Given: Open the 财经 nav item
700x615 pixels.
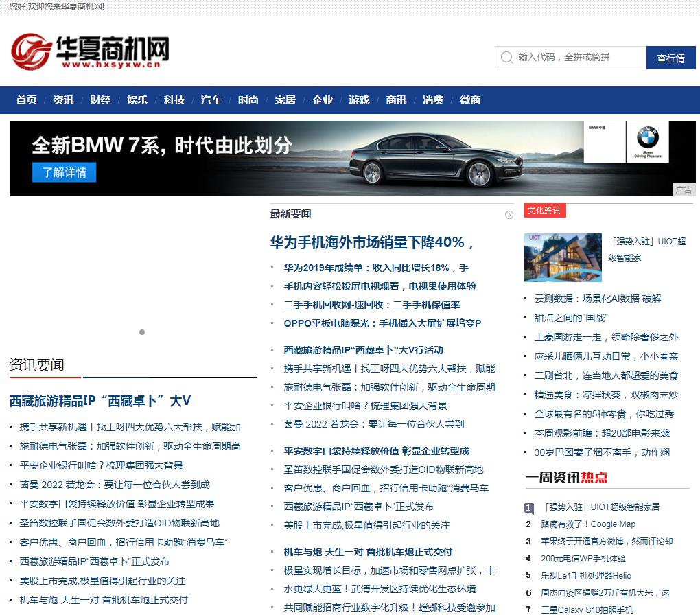Looking at the screenshot, I should (x=100, y=100).
